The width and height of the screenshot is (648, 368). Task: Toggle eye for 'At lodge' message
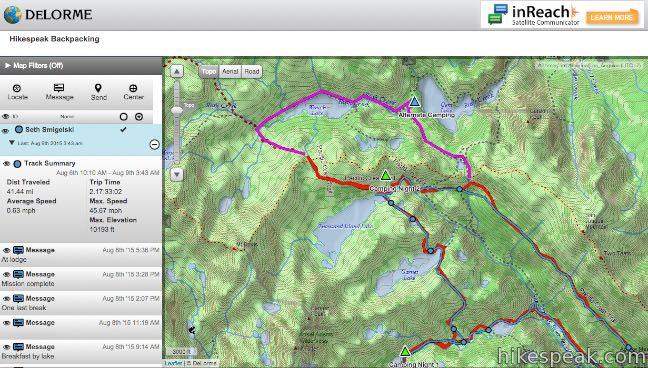pyautogui.click(x=6, y=251)
